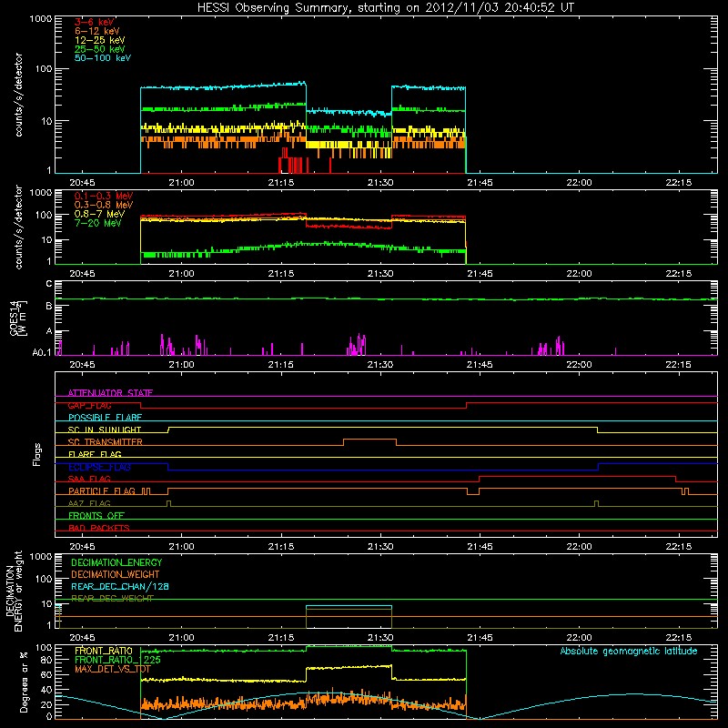Image resolution: width=728 pixels, height=728 pixels.
Task: Click the DECIMATION_WEIGHT legend label
Action: tap(116, 574)
